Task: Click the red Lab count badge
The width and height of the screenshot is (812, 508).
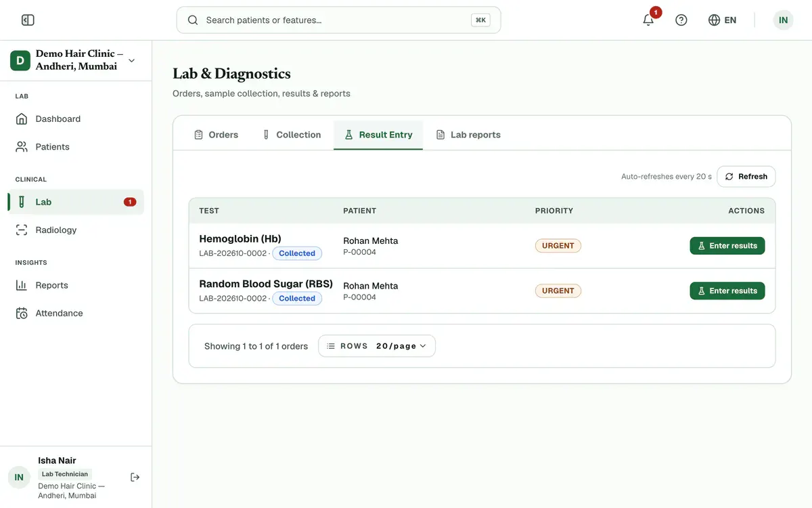Action: pos(130,202)
